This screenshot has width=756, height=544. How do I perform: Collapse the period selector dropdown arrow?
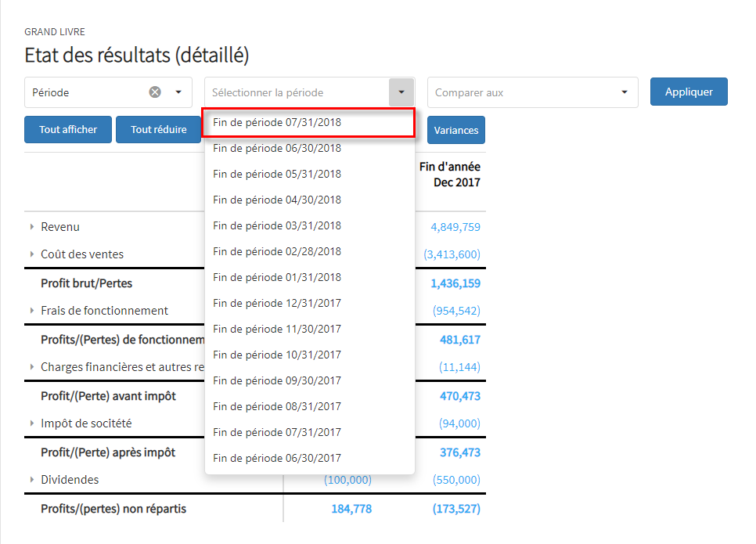click(x=401, y=92)
